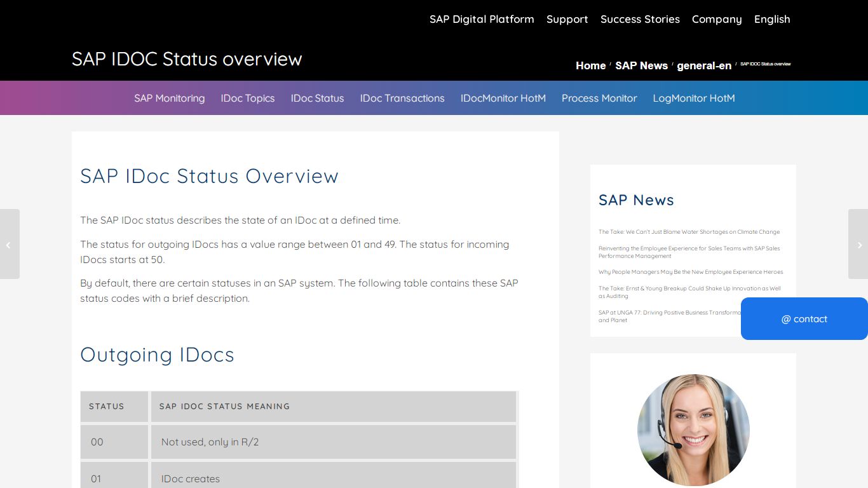The height and width of the screenshot is (488, 868).
Task: Open news about Water Shortages and Climate Change
Action: pos(689,232)
